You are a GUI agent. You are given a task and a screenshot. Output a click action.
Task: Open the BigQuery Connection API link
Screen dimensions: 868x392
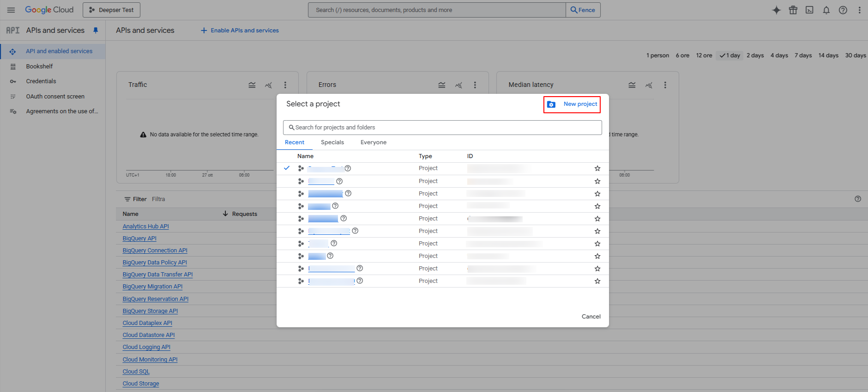tap(155, 251)
